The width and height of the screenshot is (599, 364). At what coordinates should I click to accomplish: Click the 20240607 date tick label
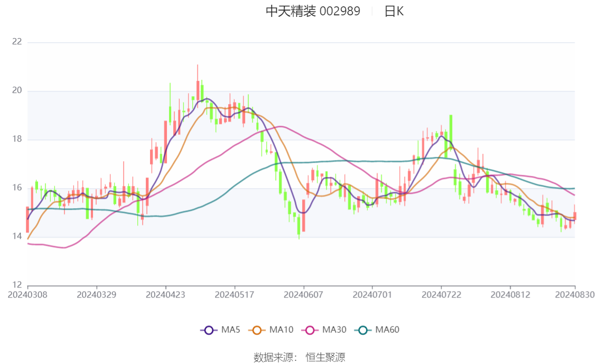coord(303,294)
